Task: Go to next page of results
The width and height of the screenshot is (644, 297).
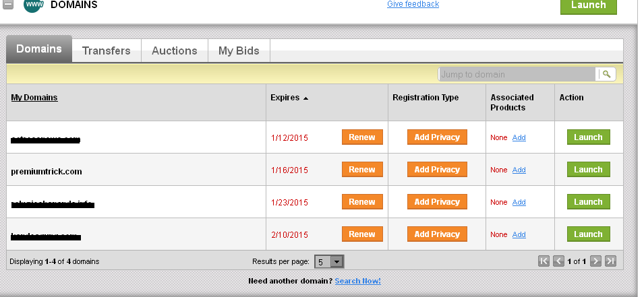Action: [595, 261]
